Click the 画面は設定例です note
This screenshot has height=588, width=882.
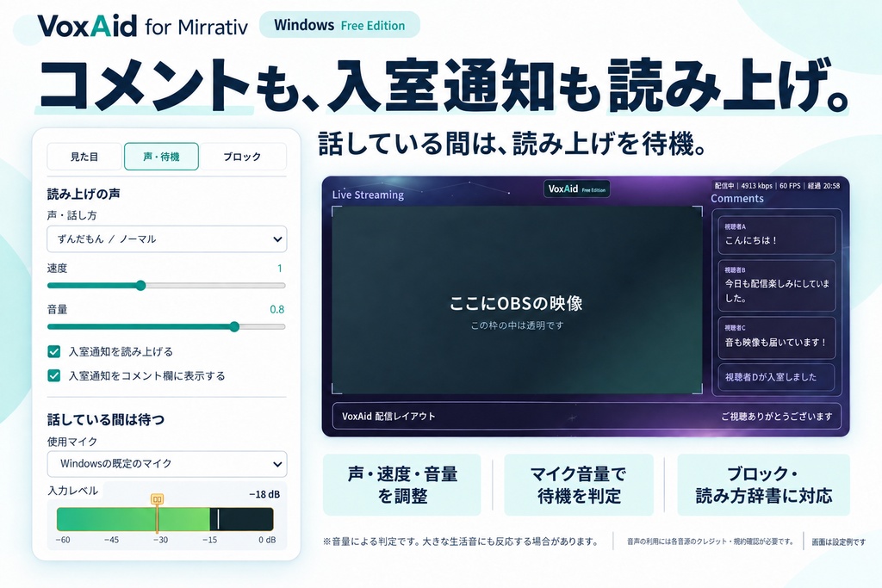click(839, 542)
